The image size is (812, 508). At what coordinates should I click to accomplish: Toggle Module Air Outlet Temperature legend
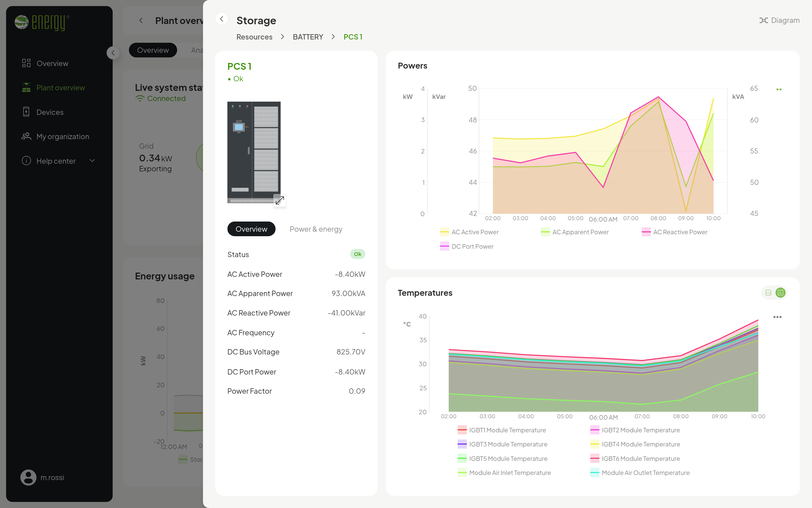coord(640,473)
